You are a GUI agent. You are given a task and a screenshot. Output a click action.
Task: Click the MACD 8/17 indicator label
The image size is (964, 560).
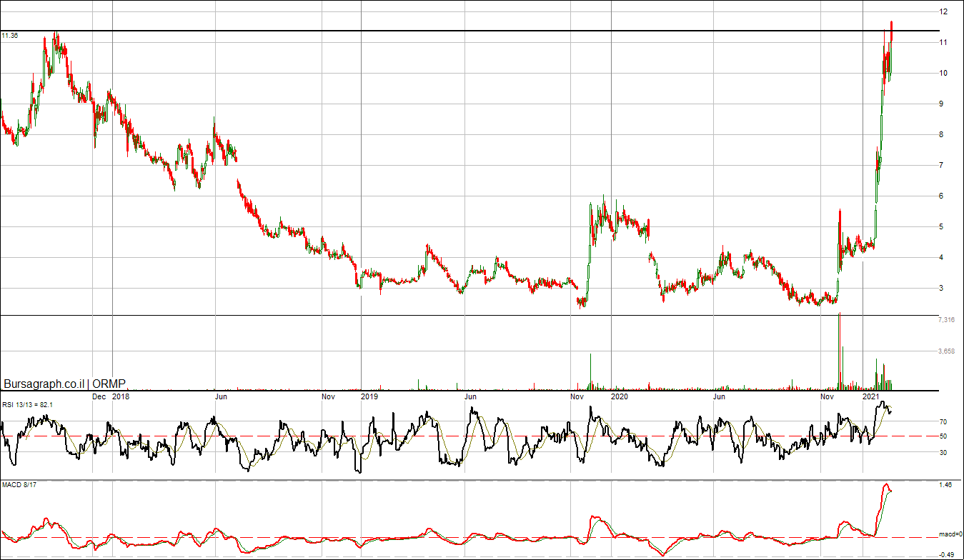(19, 486)
